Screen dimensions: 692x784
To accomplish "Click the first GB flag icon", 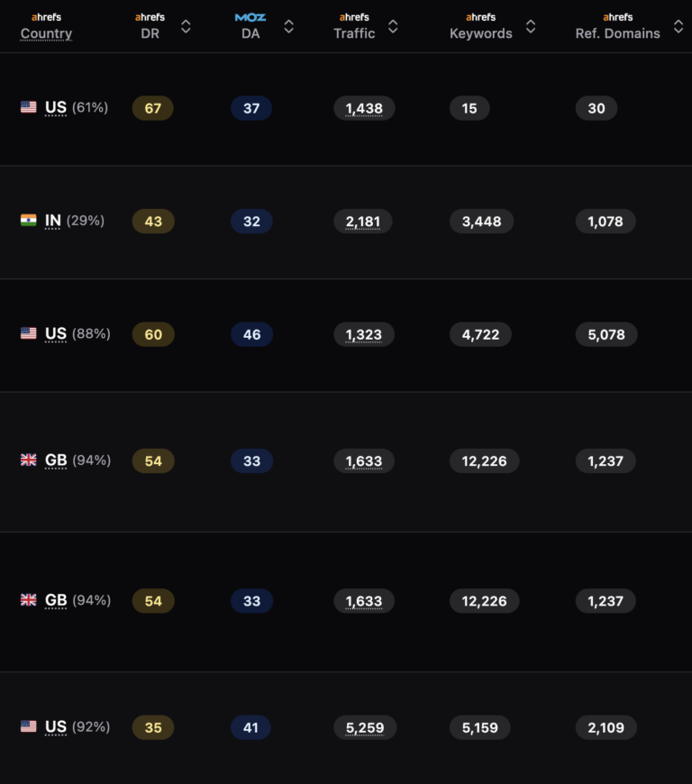I will coord(29,460).
